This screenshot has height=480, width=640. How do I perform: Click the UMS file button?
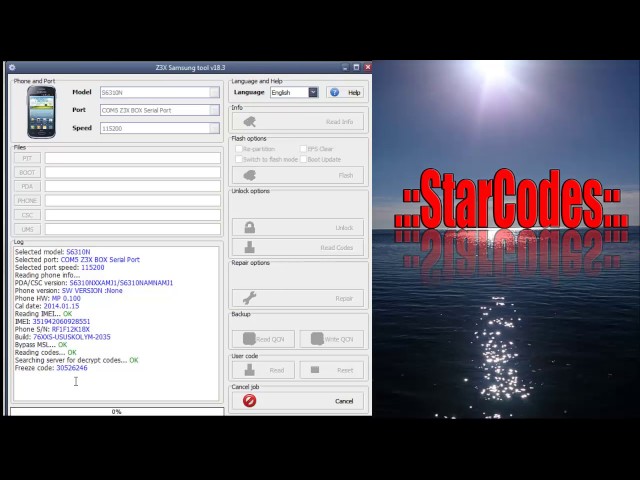point(27,229)
